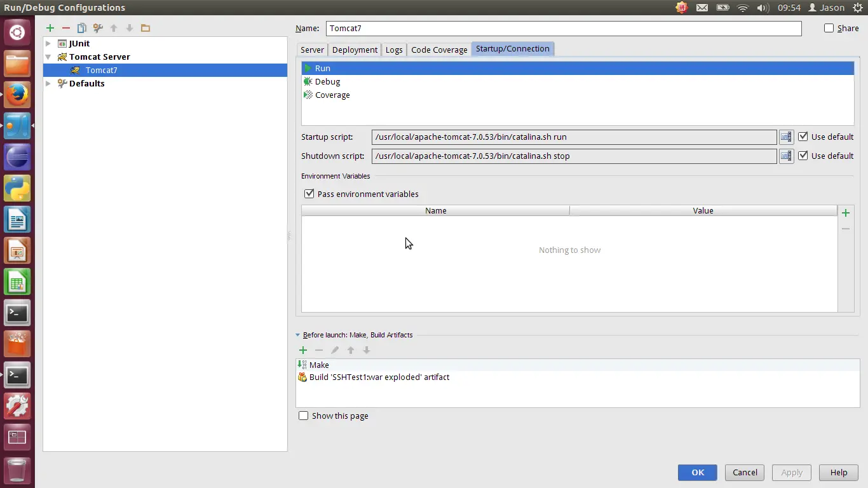Open the sound volume indicator
The width and height of the screenshot is (868, 488).
point(764,8)
